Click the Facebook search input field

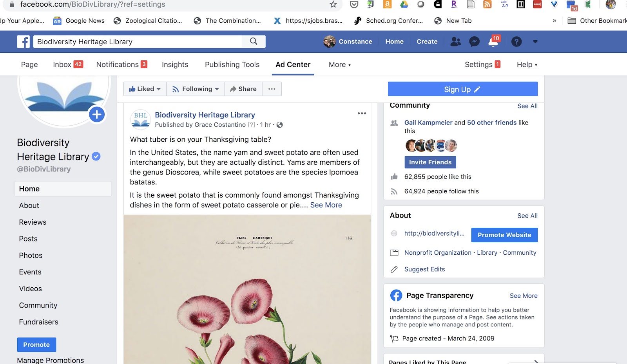(138, 41)
